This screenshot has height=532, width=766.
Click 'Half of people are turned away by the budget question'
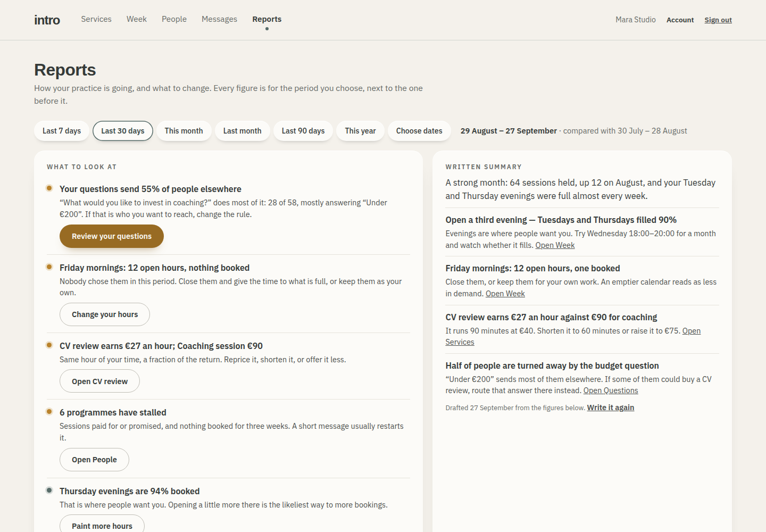click(x=552, y=365)
